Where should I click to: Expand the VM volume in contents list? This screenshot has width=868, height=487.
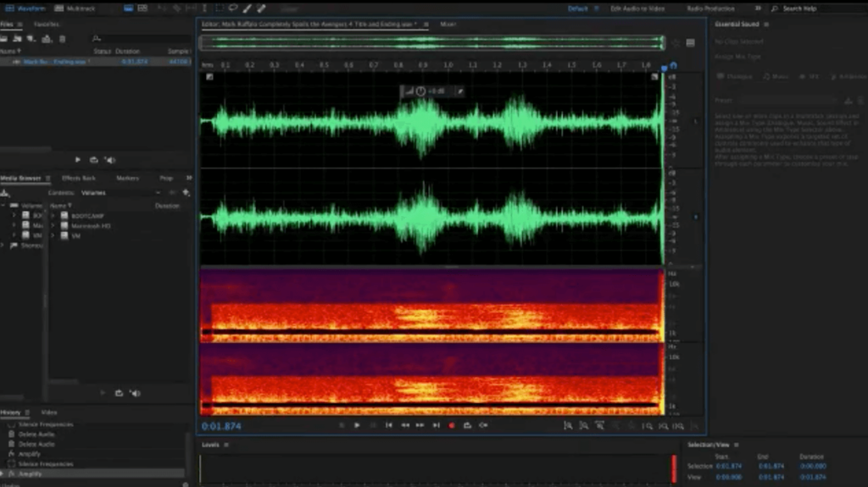[x=53, y=235]
